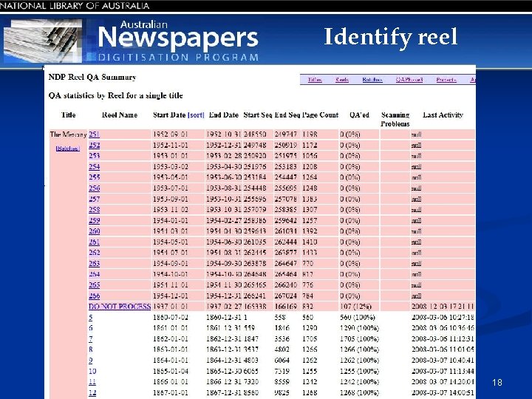This screenshot has width=532, height=399.
Task: Open the Batches navigation link in top bar
Action: click(372, 80)
